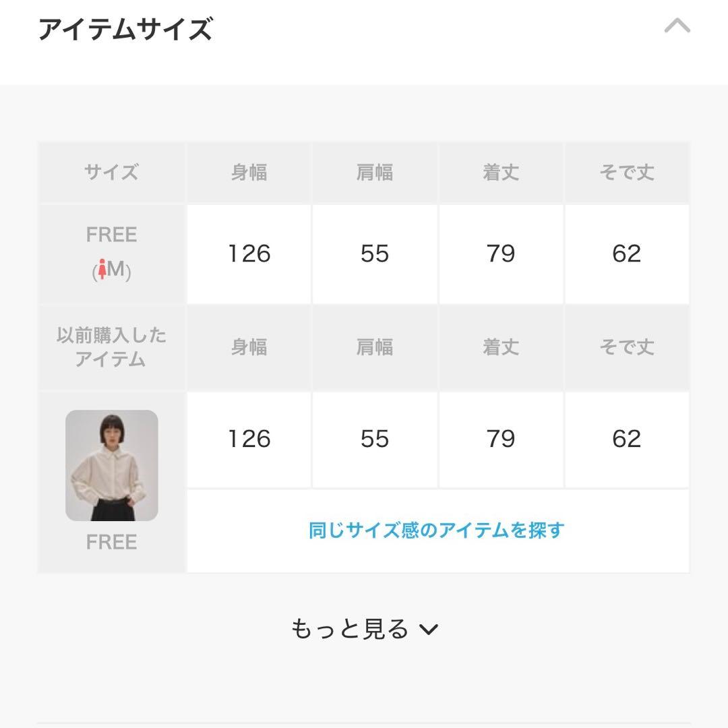Select the 79 length value cell

pyautogui.click(x=501, y=254)
